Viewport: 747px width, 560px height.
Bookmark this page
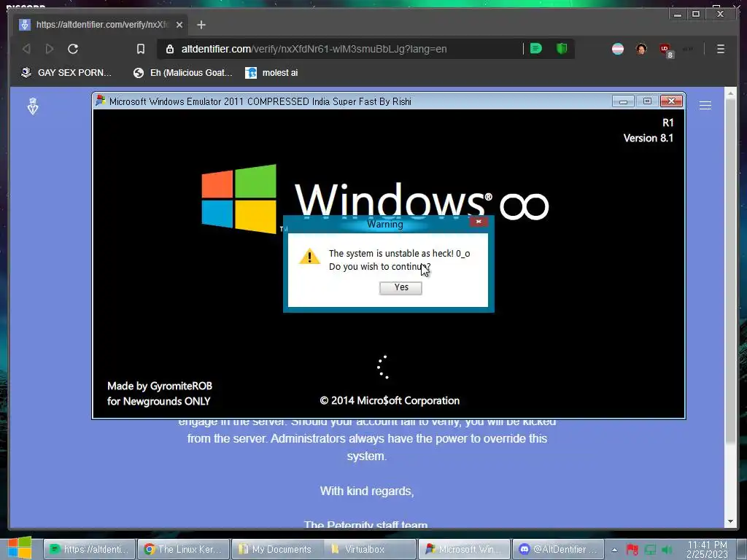(141, 49)
